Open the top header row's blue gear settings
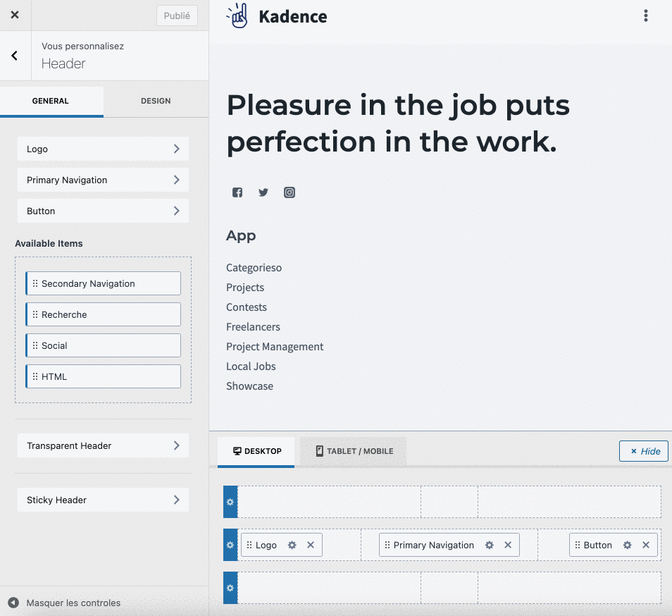Image resolution: width=672 pixels, height=616 pixels. (x=230, y=501)
